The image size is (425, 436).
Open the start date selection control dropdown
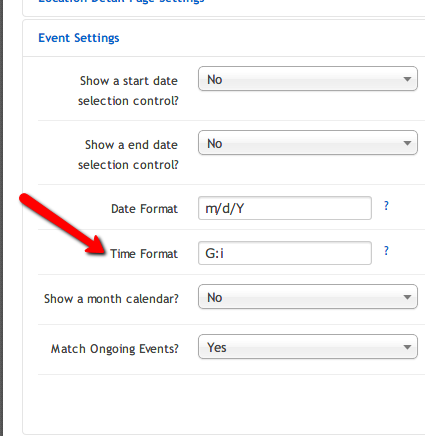coord(308,79)
